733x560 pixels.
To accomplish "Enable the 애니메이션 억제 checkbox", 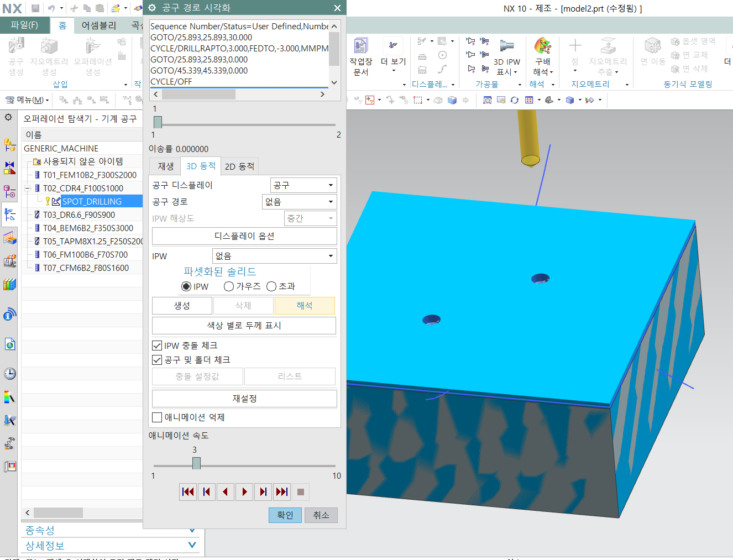I will click(157, 417).
